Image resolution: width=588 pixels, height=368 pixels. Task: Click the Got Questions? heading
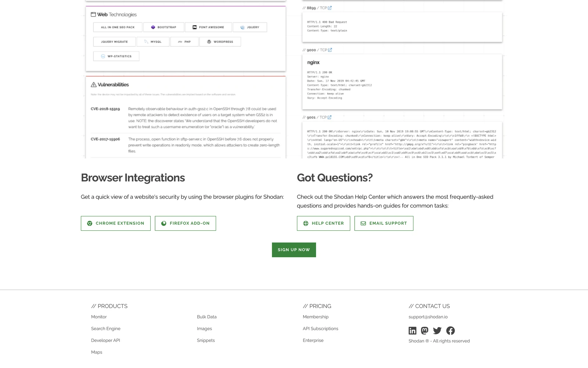(335, 178)
